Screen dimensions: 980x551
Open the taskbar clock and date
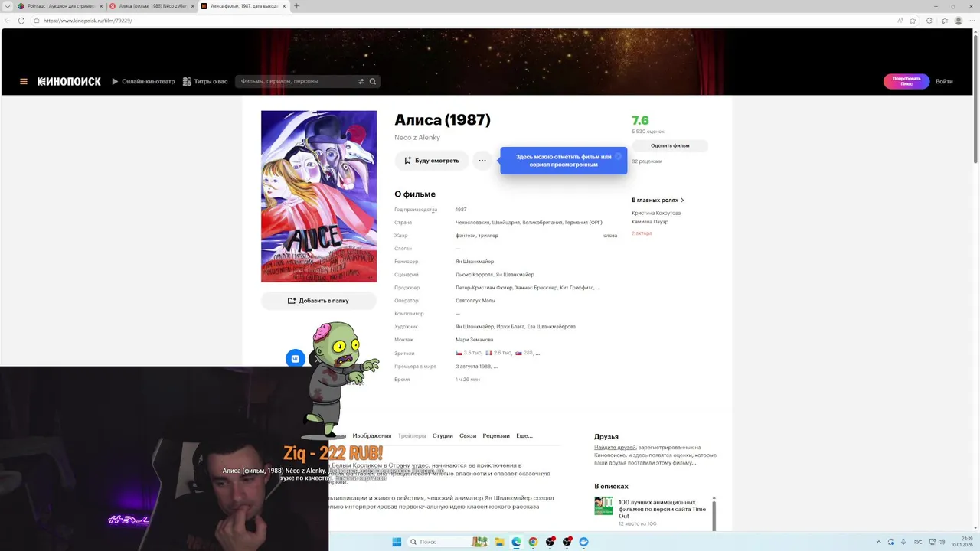pos(962,542)
